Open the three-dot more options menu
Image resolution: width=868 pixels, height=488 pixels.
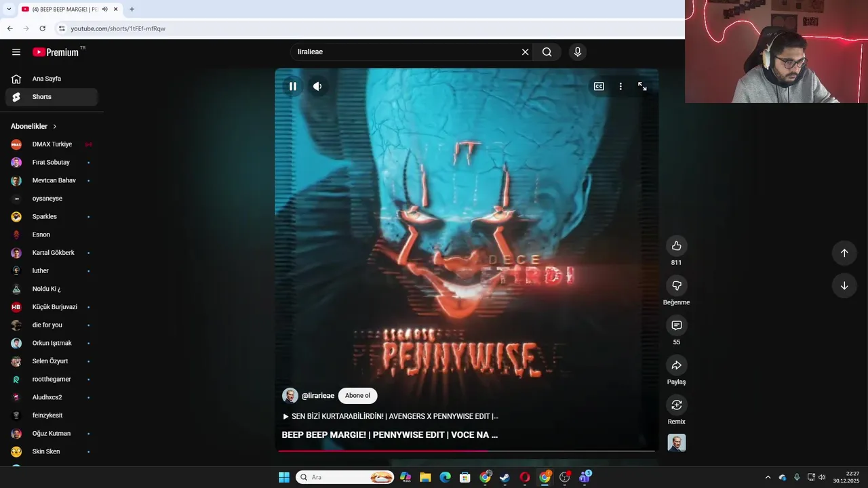coord(620,87)
